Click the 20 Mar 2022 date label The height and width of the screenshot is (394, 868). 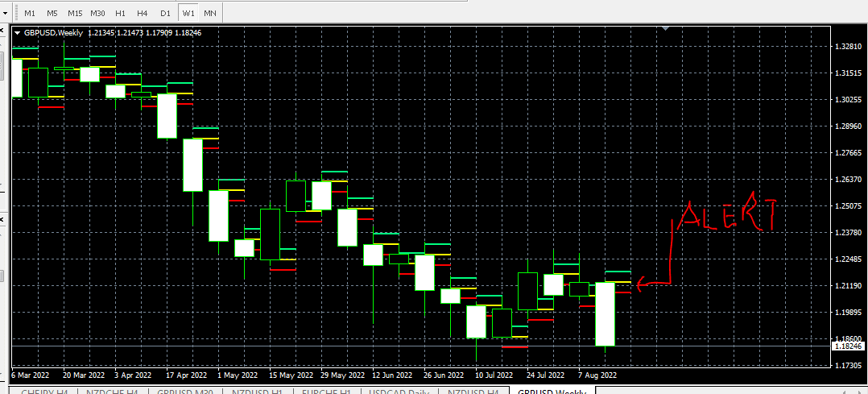pyautogui.click(x=84, y=375)
